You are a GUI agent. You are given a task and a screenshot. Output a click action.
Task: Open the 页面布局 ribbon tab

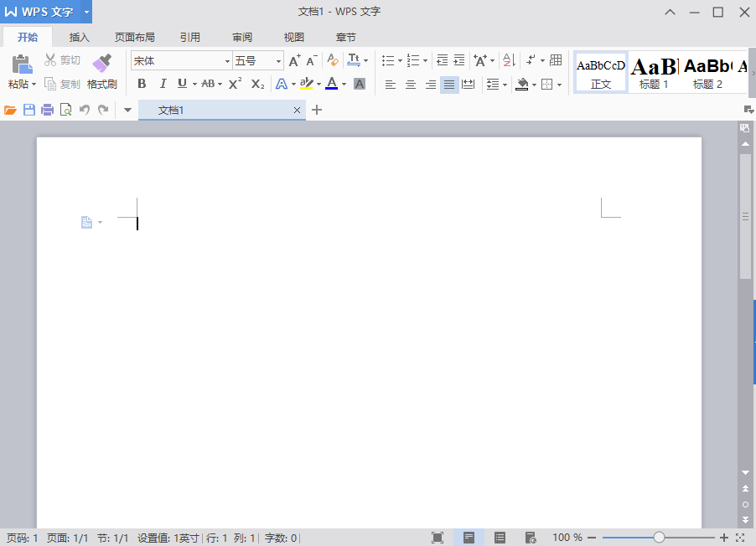[134, 37]
